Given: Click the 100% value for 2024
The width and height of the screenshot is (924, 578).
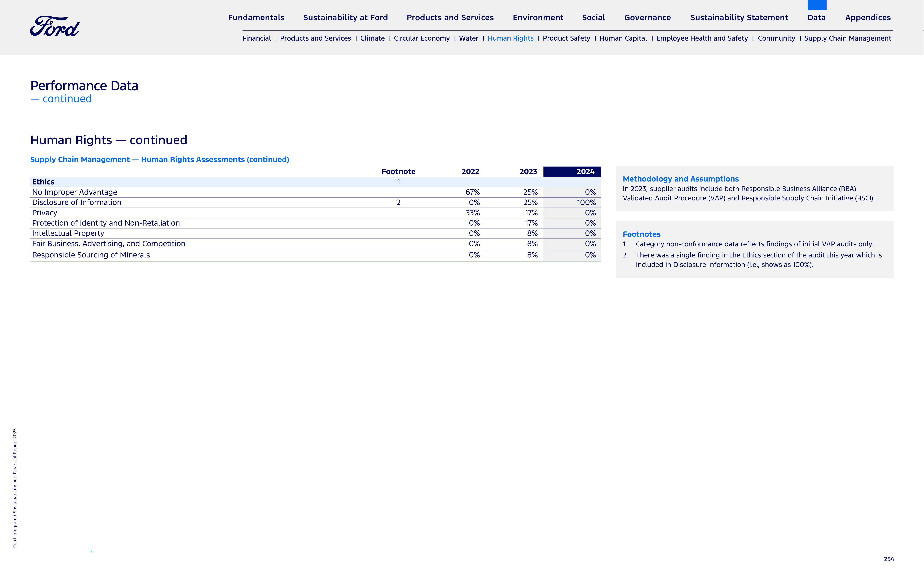Looking at the screenshot, I should point(586,203).
